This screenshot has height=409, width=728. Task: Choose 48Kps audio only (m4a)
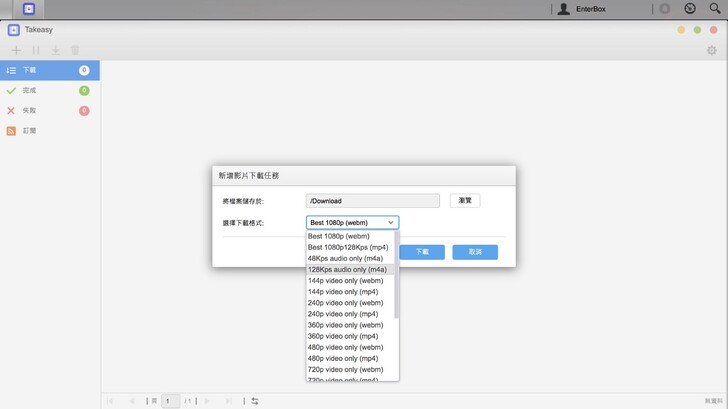coord(350,259)
